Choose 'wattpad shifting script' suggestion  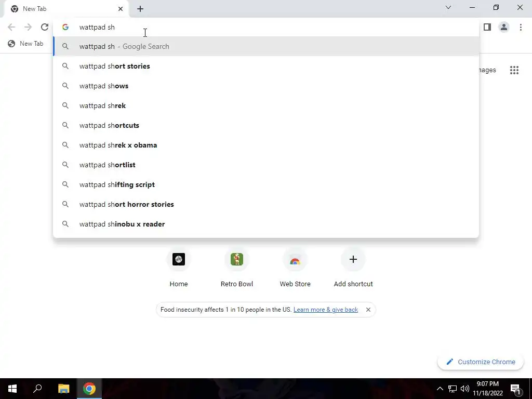[266, 184]
